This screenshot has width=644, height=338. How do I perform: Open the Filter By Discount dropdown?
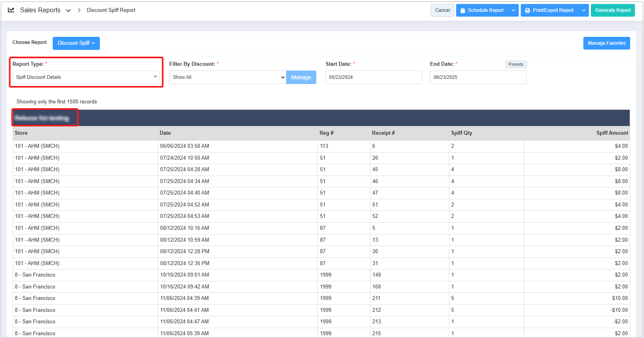(228, 77)
